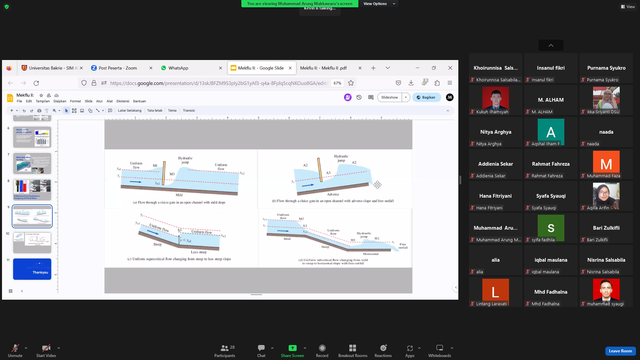
Task: Click the URL address bar
Action: tap(218, 83)
